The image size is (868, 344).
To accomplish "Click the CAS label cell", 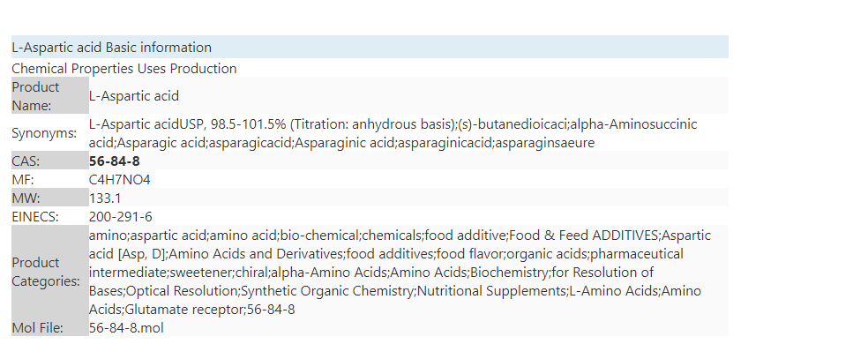I will (x=49, y=161).
